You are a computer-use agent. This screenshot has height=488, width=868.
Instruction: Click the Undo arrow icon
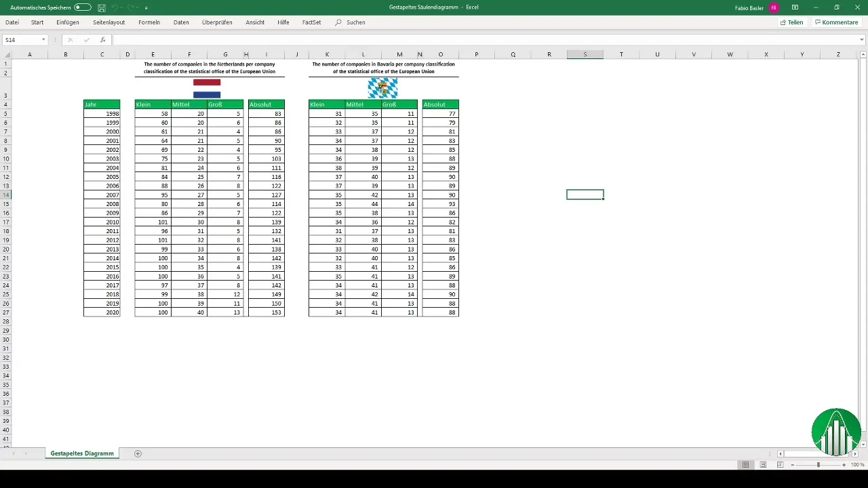(x=115, y=7)
